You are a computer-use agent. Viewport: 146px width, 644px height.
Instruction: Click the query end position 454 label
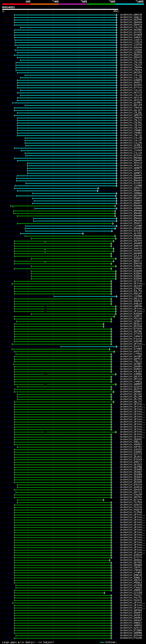coord(115,11)
